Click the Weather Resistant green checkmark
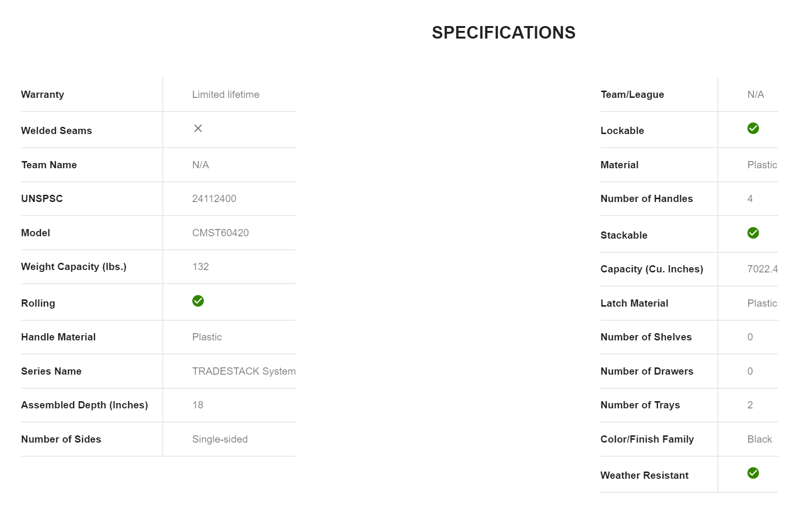The width and height of the screenshot is (812, 513). pyautogui.click(x=753, y=473)
